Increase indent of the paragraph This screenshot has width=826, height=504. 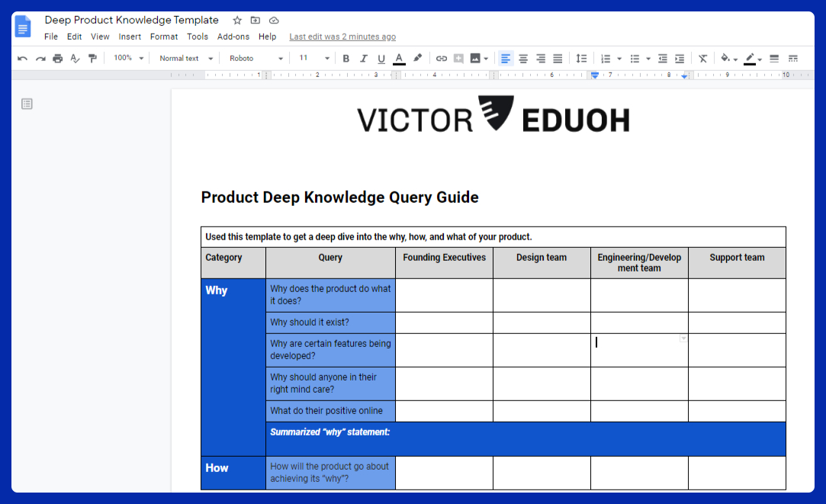click(680, 59)
